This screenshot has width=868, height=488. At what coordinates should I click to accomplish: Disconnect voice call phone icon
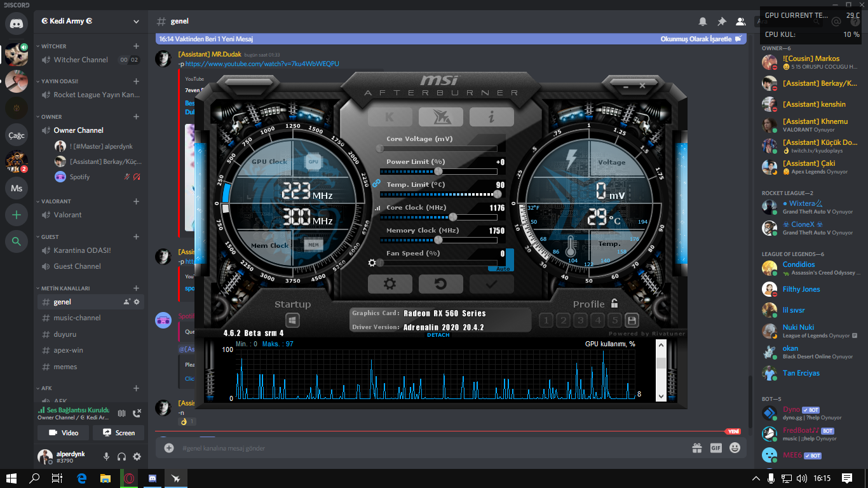coord(137,413)
